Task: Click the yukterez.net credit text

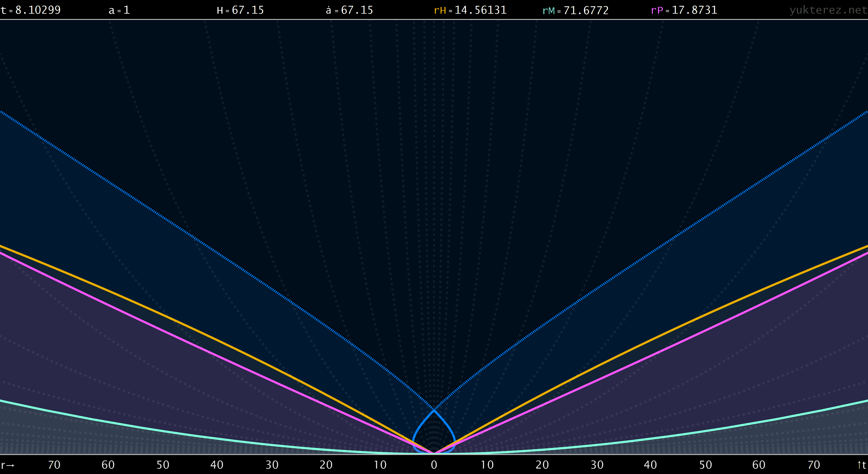Action: [x=828, y=10]
